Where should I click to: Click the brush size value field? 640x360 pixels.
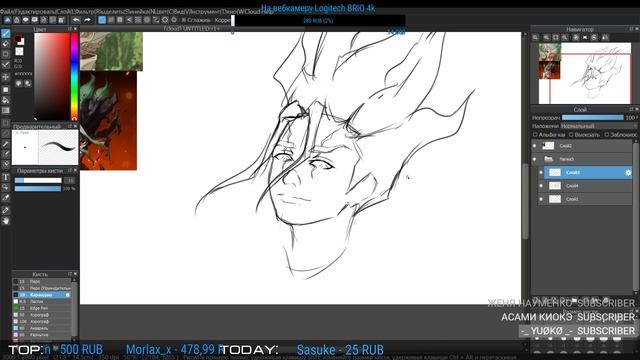[70, 180]
